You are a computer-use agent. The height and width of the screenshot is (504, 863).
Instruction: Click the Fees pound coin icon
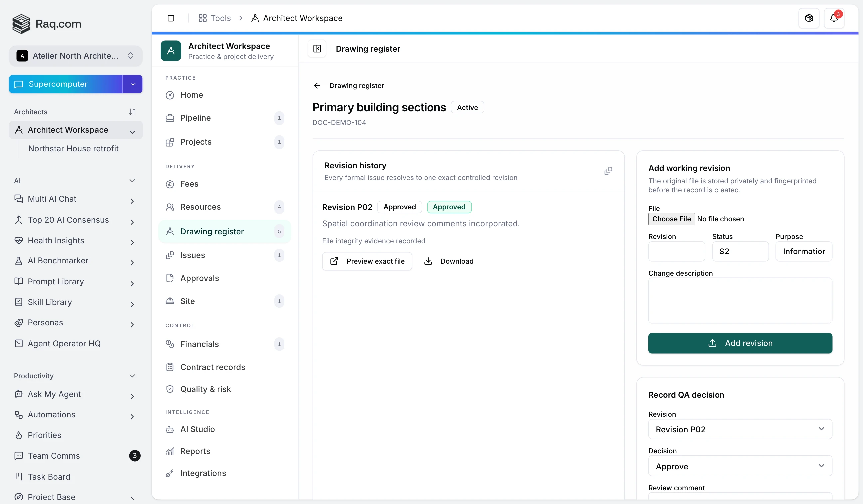[x=170, y=184]
